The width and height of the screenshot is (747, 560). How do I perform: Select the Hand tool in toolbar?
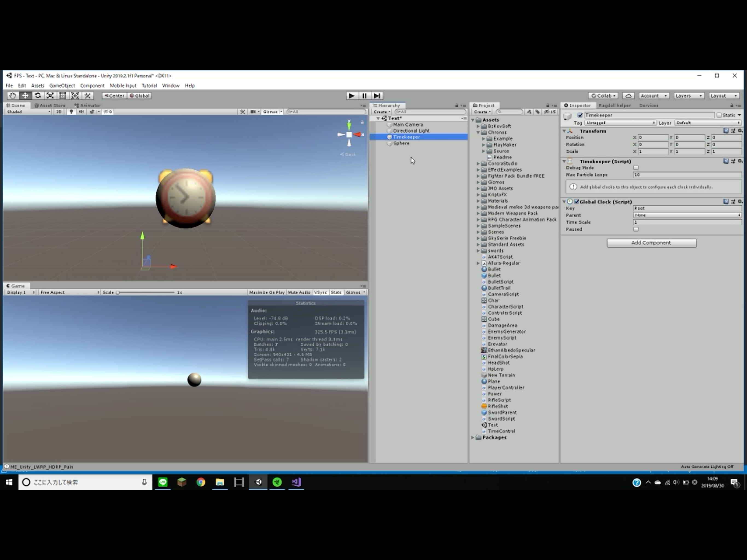(x=13, y=96)
